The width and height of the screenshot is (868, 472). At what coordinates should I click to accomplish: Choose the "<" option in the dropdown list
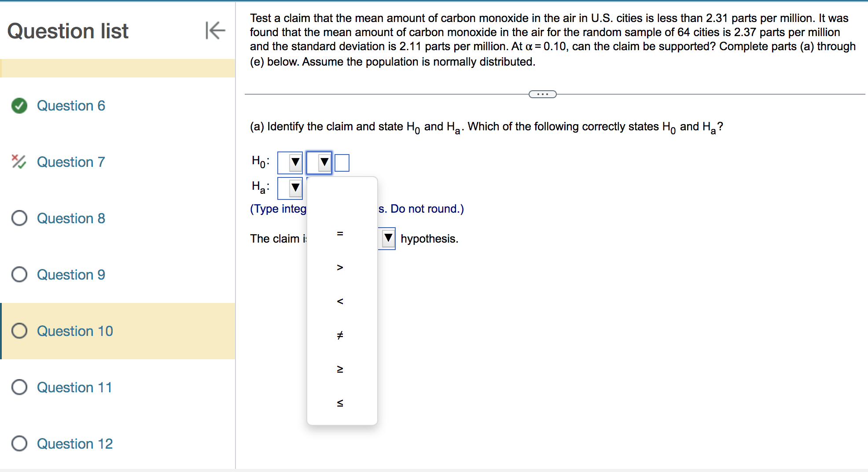(339, 301)
